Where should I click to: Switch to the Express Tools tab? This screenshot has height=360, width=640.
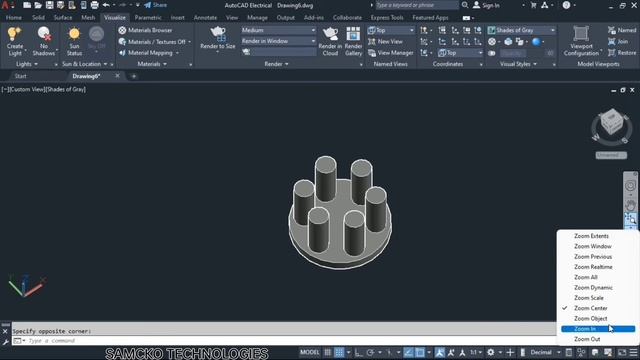point(387,18)
